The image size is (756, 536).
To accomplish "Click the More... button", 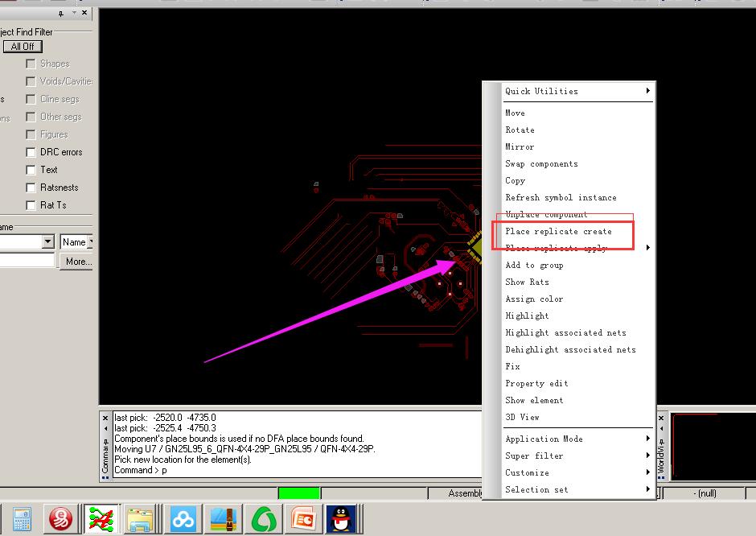I will point(76,262).
